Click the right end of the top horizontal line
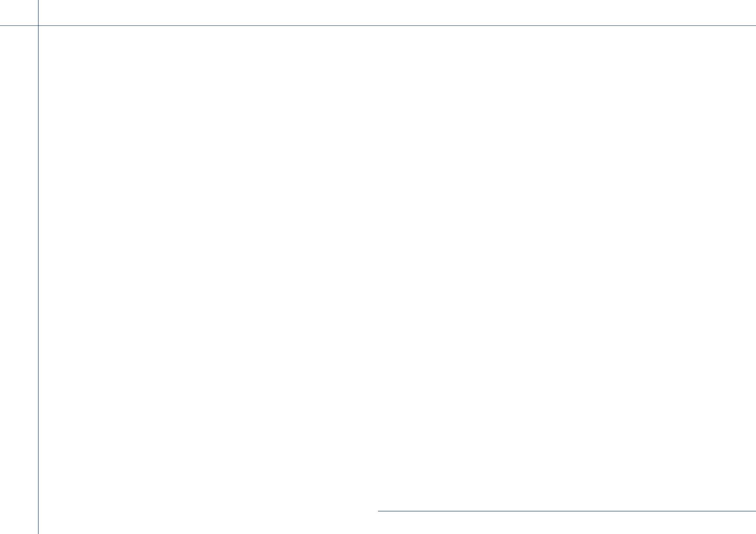Screen dimensions: 756x534 coord(754,25)
